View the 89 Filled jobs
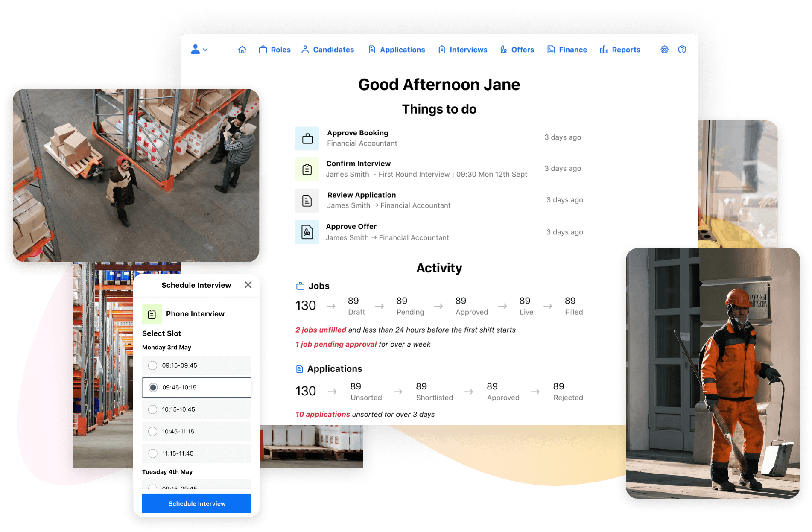The width and height of the screenshot is (812, 532). click(574, 306)
